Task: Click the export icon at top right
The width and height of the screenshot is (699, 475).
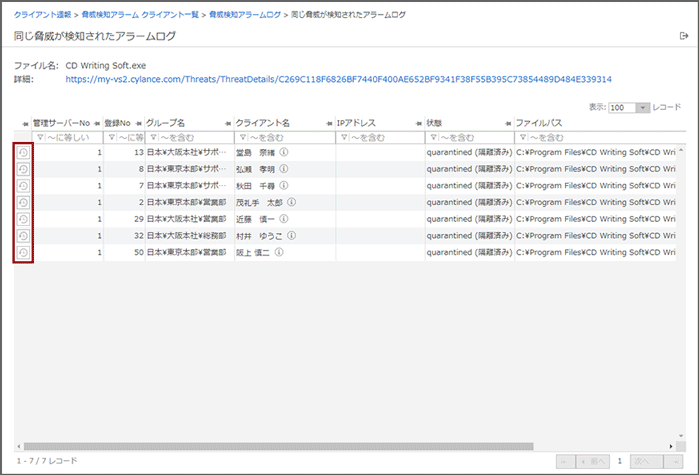Action: [x=684, y=36]
